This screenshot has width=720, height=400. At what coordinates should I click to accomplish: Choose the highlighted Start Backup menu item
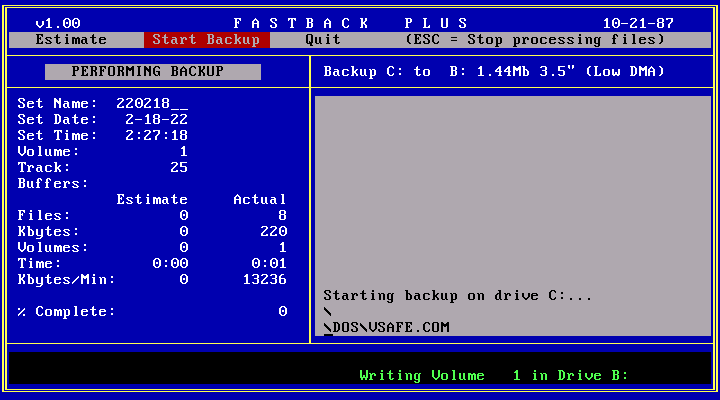point(206,40)
